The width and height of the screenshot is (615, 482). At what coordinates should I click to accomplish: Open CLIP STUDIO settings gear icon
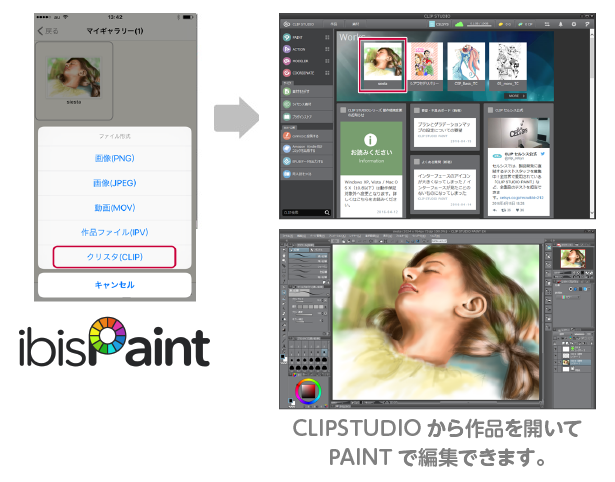tap(574, 24)
